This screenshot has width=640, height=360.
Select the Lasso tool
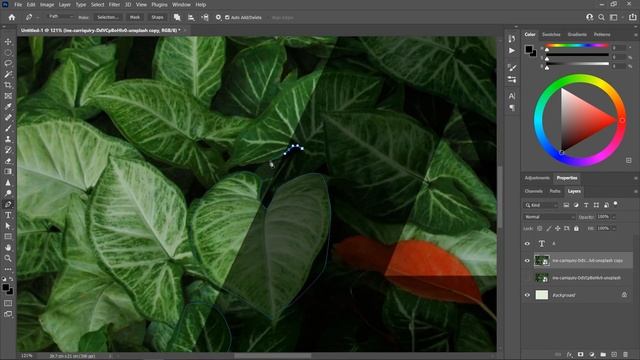(x=8, y=63)
